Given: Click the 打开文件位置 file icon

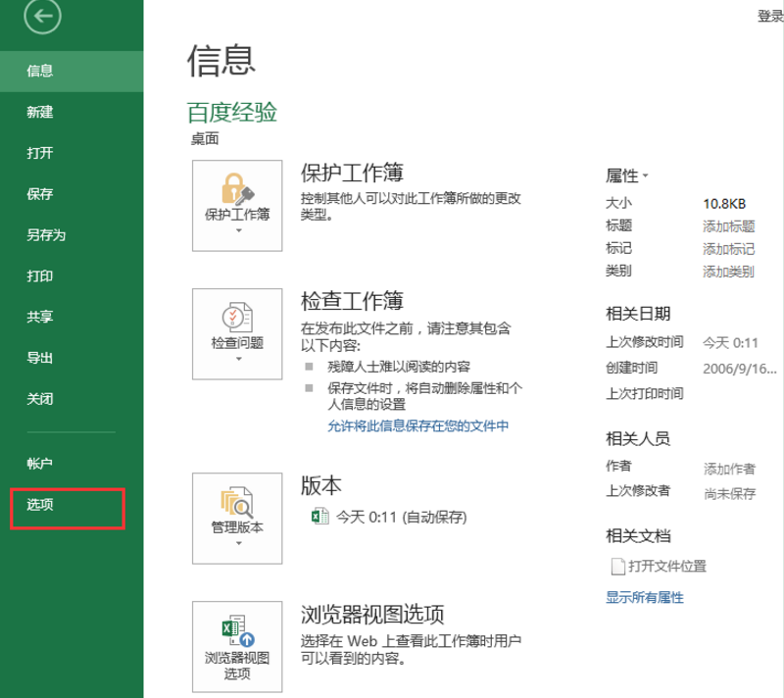Looking at the screenshot, I should (x=619, y=566).
